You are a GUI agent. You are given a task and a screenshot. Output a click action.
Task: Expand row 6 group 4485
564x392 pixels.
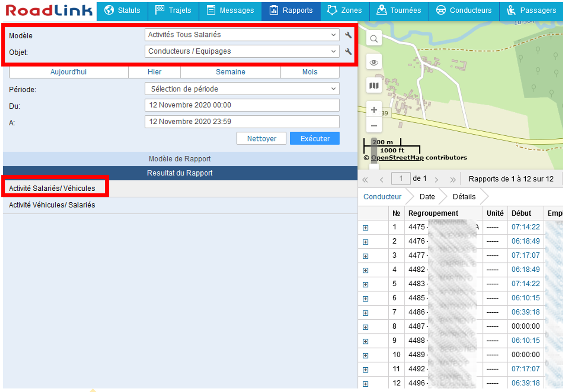pyautogui.click(x=365, y=299)
